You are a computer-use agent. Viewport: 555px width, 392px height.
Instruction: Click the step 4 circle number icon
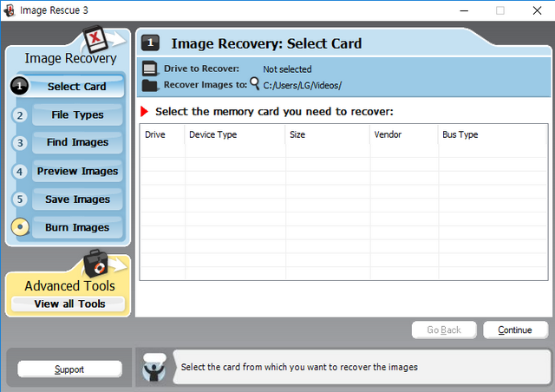pos(20,172)
